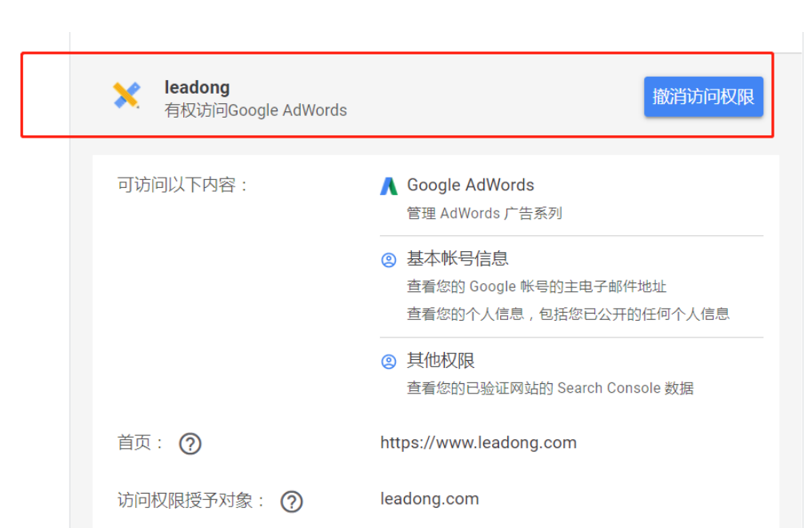Click the leadong.com domain under 访问权限授予对象

pyautogui.click(x=430, y=498)
